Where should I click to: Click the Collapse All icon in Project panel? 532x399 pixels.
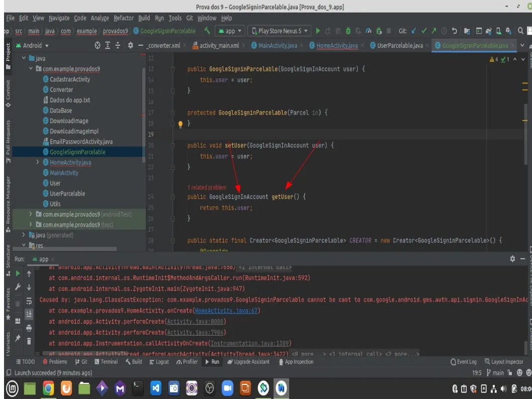[118, 45]
